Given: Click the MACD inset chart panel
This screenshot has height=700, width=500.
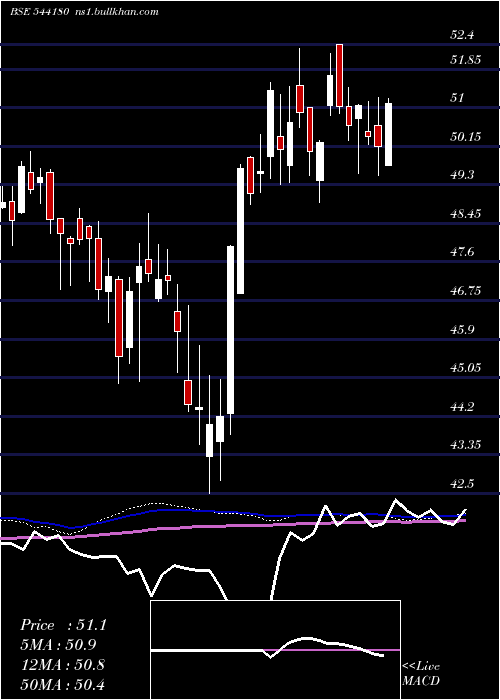Looking at the screenshot, I should [x=275, y=650].
